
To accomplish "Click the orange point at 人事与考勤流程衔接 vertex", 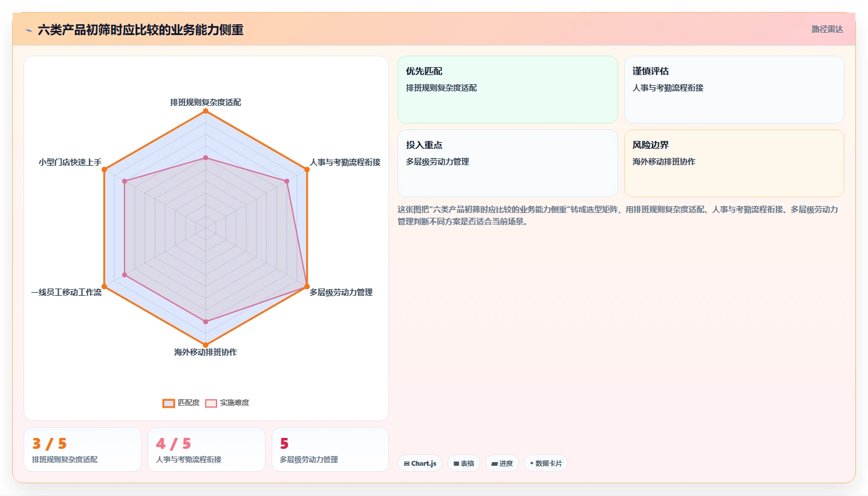I will (x=307, y=170).
